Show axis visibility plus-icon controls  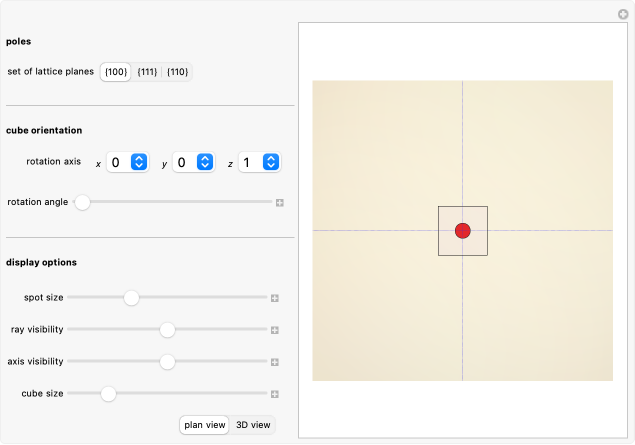[x=274, y=362]
